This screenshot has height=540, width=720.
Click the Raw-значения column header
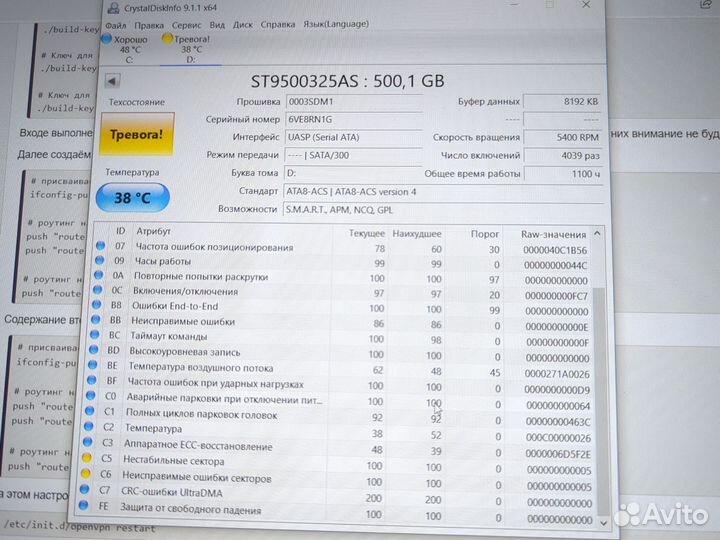(553, 235)
